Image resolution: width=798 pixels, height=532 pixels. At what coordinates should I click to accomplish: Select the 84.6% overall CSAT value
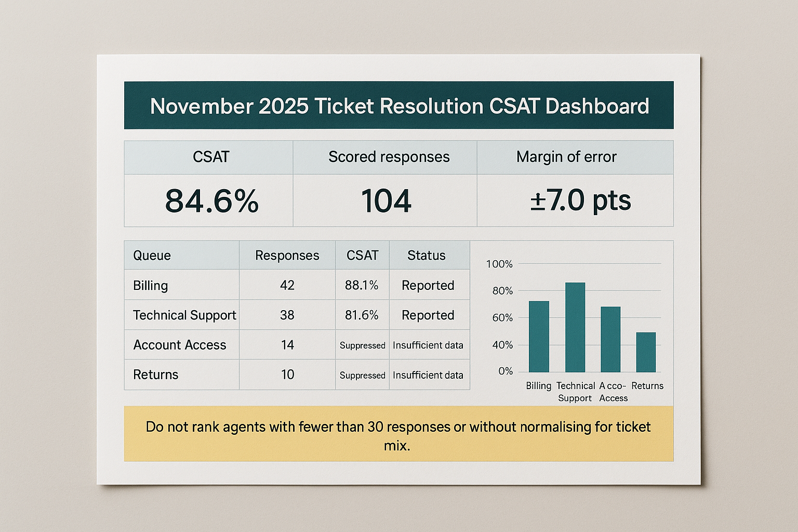point(212,201)
